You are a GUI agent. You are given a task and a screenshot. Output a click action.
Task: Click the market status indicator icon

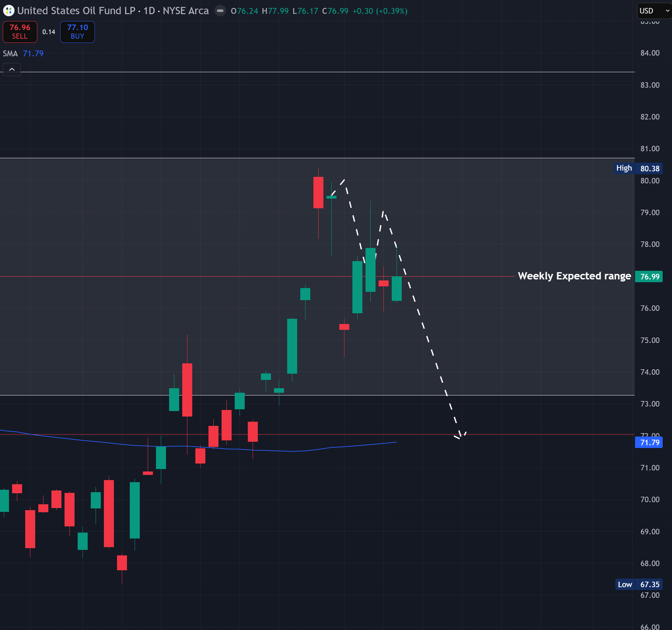pos(220,11)
